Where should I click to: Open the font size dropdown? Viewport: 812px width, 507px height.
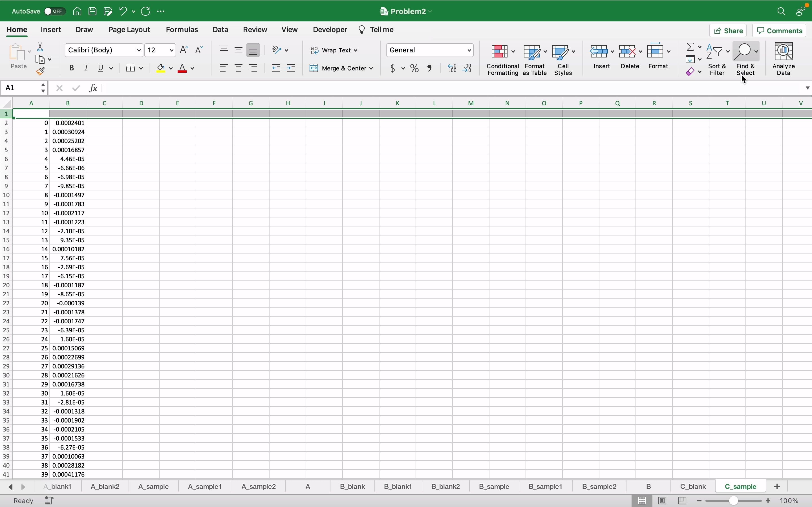click(x=171, y=50)
